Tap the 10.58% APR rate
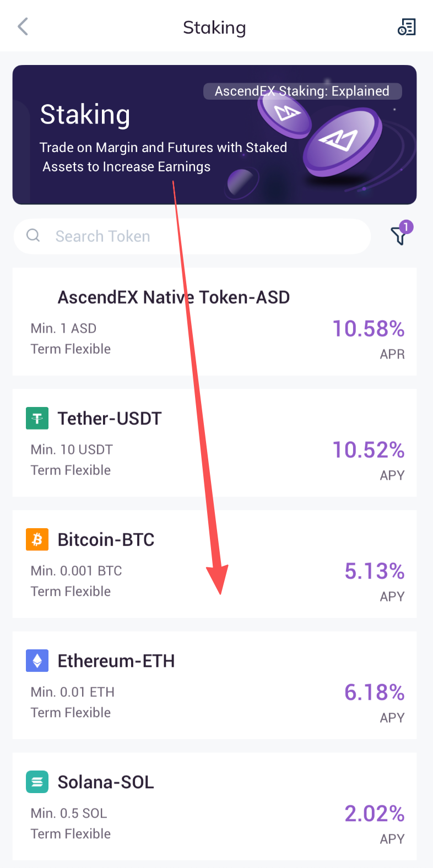The height and width of the screenshot is (868, 433). pos(369,329)
